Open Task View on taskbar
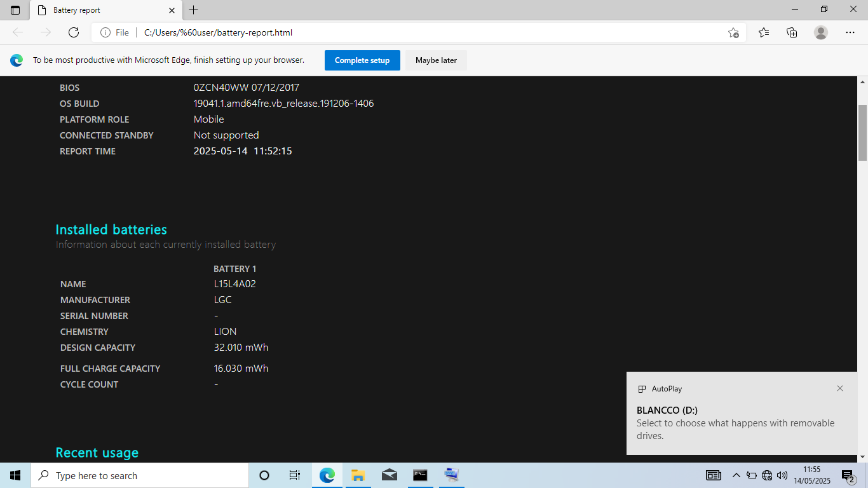 tap(295, 475)
